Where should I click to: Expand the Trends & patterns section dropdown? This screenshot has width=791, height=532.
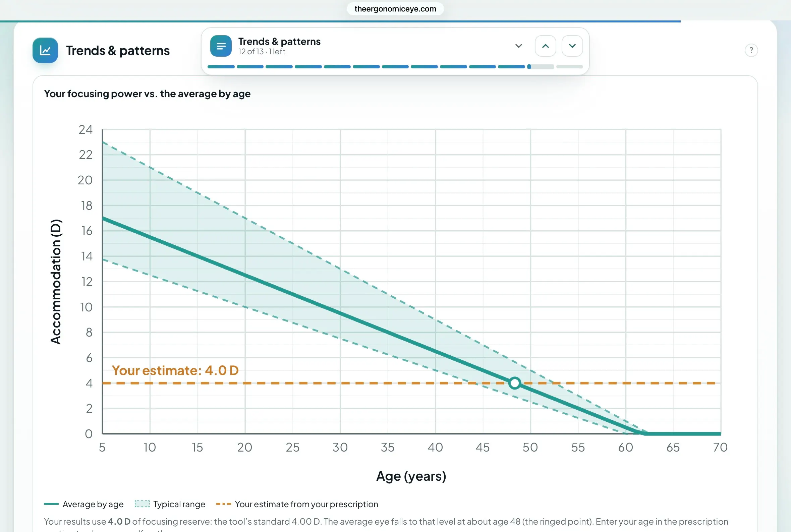[x=518, y=46]
